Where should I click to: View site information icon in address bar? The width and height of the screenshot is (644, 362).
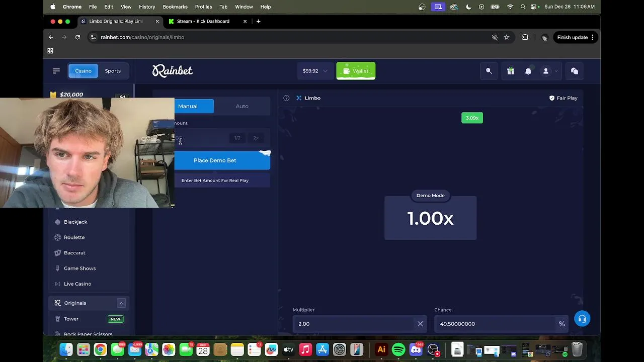coord(93,37)
